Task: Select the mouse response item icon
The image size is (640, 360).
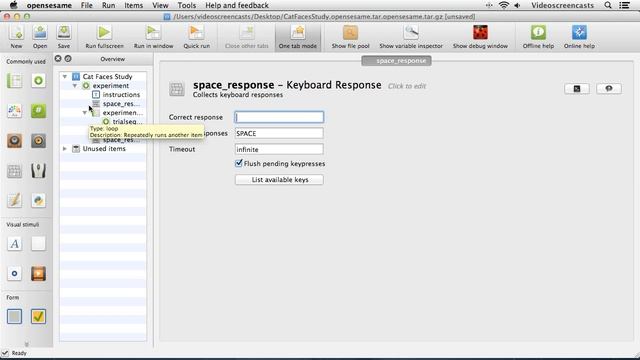Action: tap(38, 171)
